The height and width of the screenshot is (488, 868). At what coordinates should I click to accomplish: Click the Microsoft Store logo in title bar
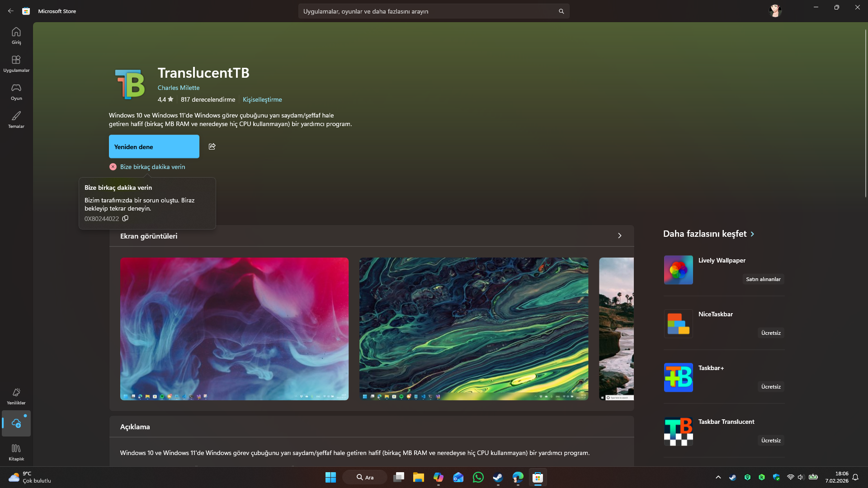click(26, 11)
